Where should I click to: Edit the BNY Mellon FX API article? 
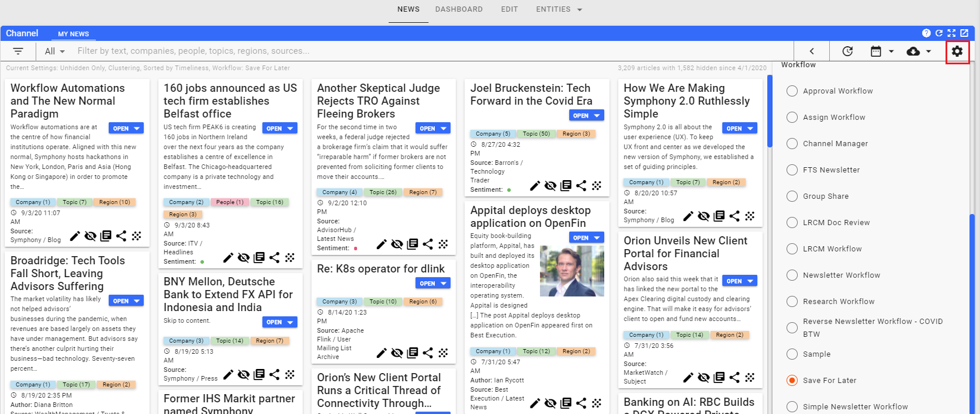[x=228, y=374]
